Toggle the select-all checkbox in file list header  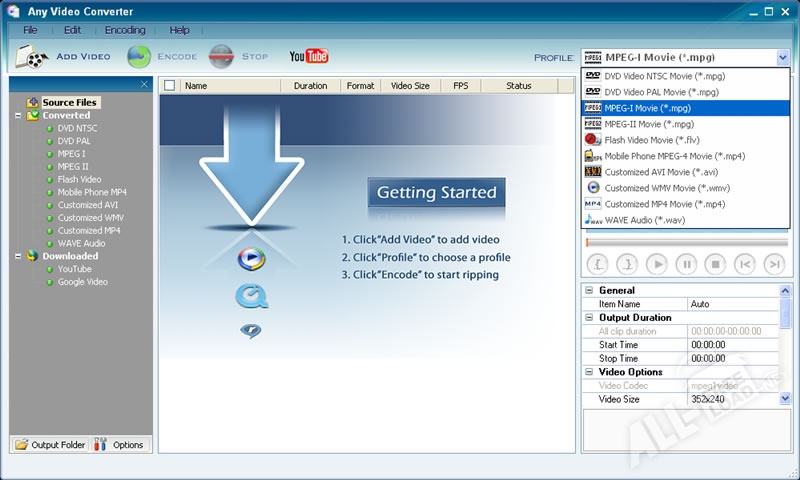(x=169, y=86)
